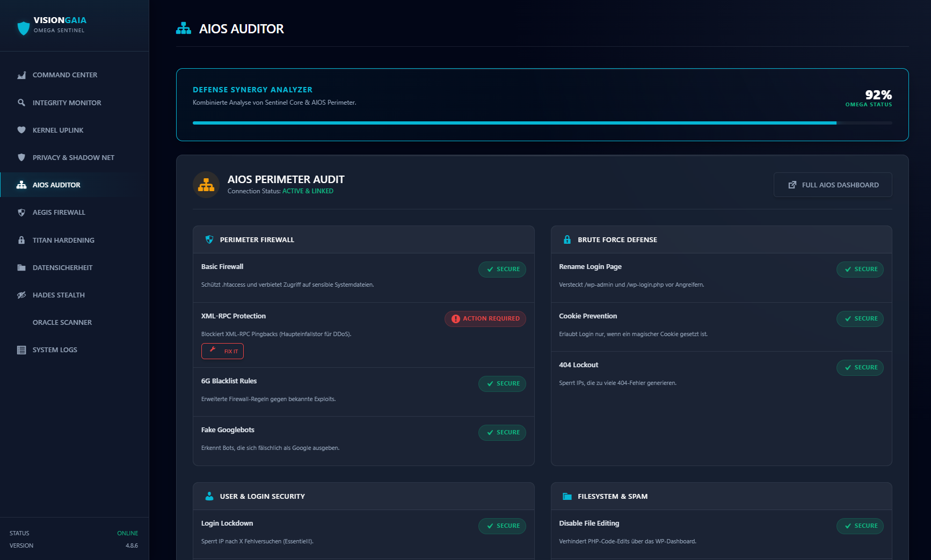Toggle XML-RPC Protection via Fix It
The image size is (931, 560).
(x=222, y=351)
